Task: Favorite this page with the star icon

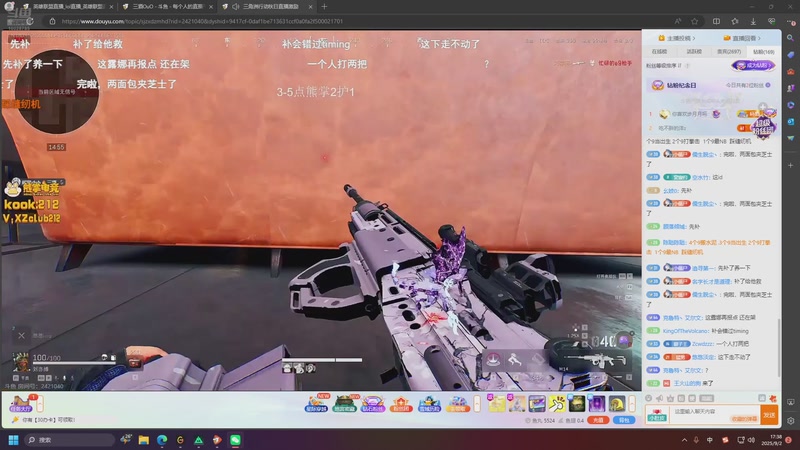Action: point(694,21)
